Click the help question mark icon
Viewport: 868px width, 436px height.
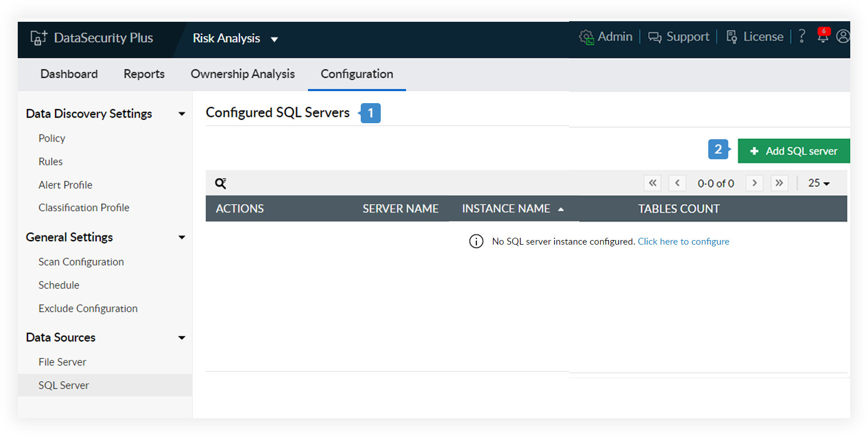[x=802, y=37]
